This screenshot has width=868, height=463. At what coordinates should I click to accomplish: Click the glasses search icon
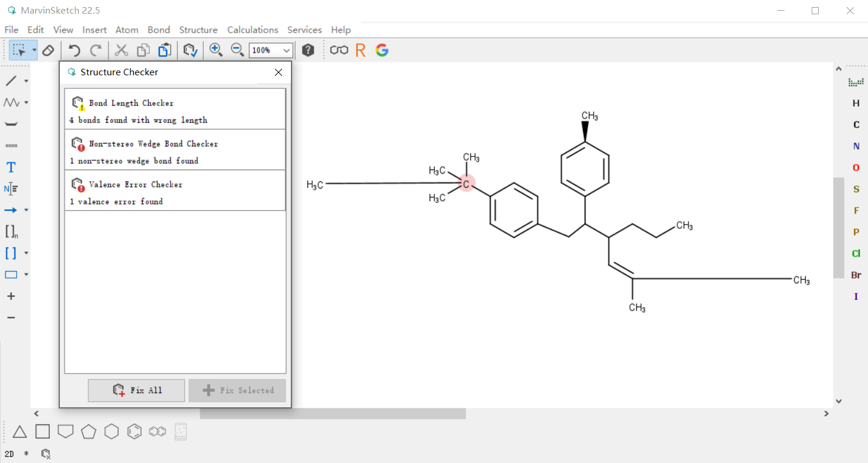point(339,50)
